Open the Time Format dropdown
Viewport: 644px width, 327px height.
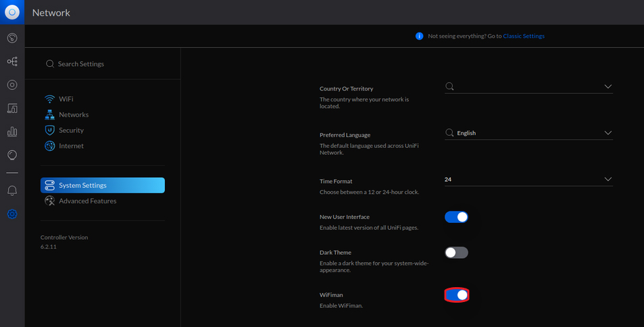point(528,180)
